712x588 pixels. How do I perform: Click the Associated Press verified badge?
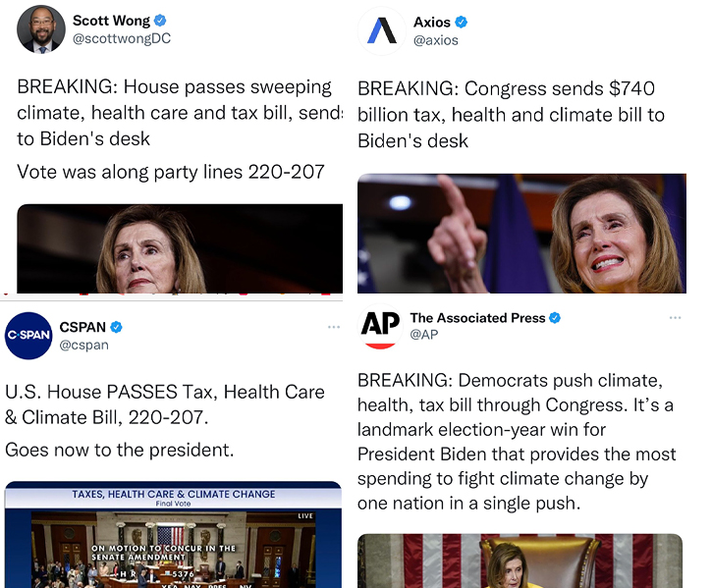[x=555, y=318]
